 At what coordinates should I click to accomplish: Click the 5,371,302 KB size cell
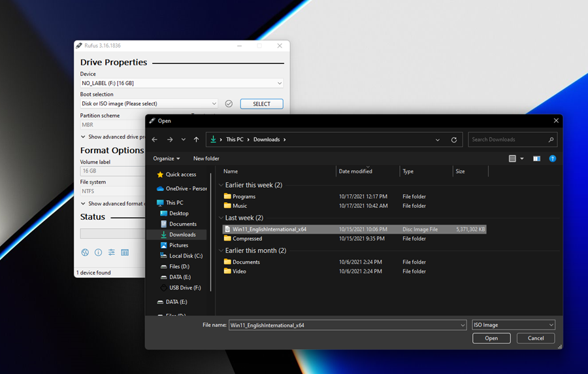point(470,229)
